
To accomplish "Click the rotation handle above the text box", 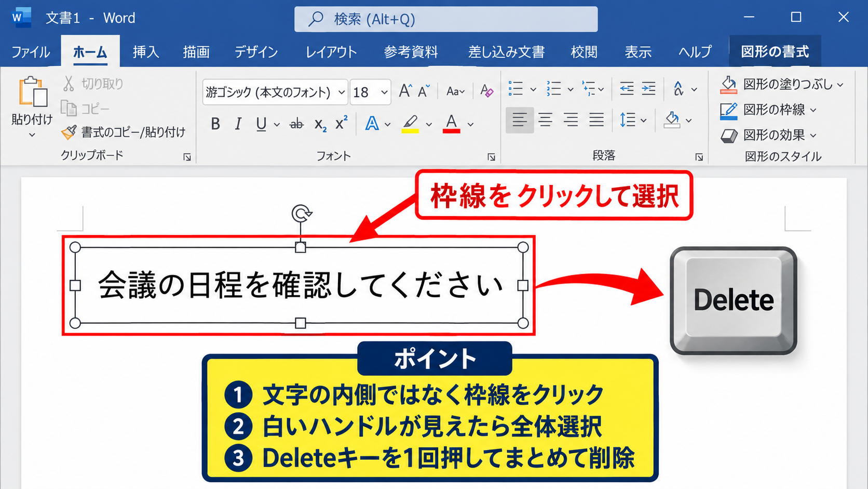I will (302, 213).
